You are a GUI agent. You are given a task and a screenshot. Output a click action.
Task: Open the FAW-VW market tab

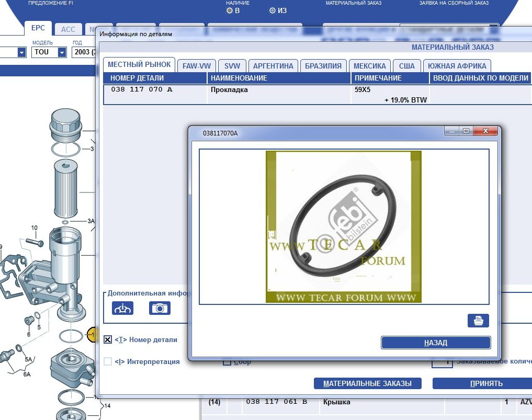(197, 66)
